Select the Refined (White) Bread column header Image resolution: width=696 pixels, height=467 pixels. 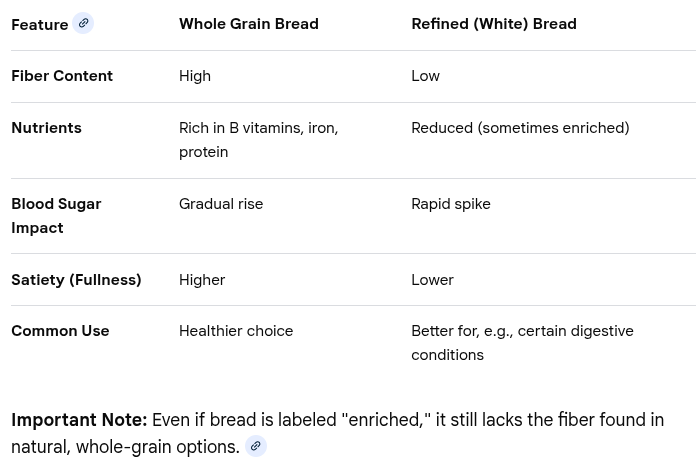[x=494, y=24]
